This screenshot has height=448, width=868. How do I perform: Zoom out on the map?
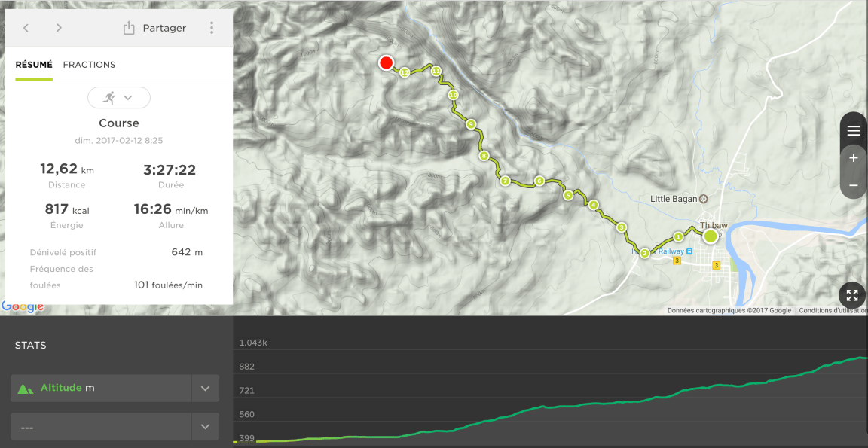pos(853,184)
